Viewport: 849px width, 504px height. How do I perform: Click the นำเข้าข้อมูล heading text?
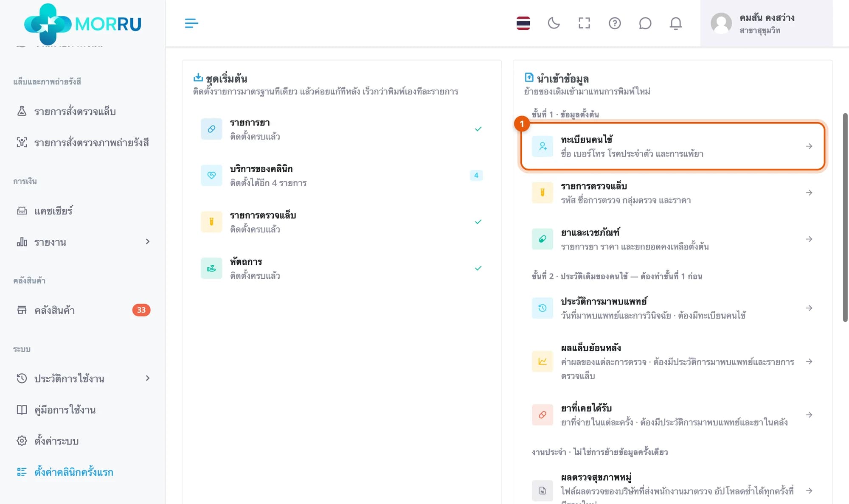click(x=562, y=78)
